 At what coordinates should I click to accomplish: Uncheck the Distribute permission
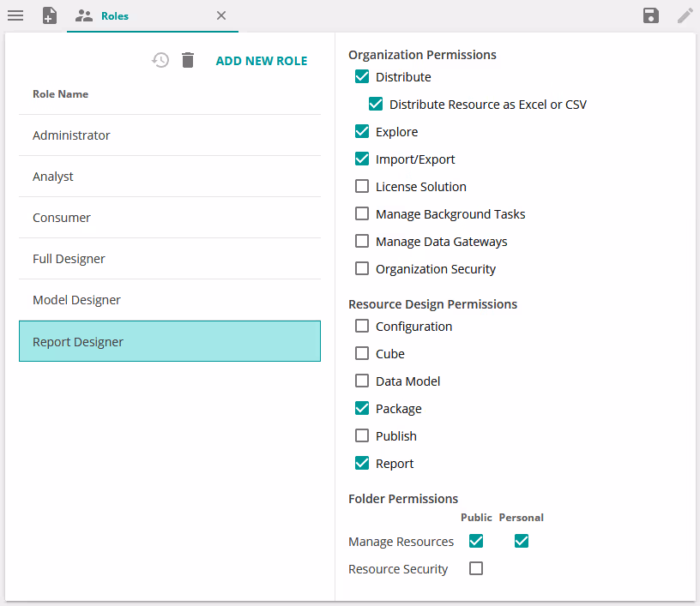(362, 77)
